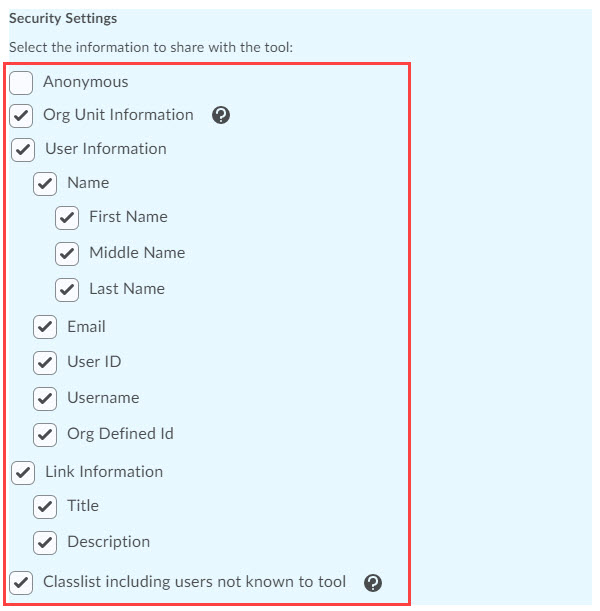The image size is (600, 611).
Task: Uncheck Classlist including users checkbox
Action: coord(21,583)
